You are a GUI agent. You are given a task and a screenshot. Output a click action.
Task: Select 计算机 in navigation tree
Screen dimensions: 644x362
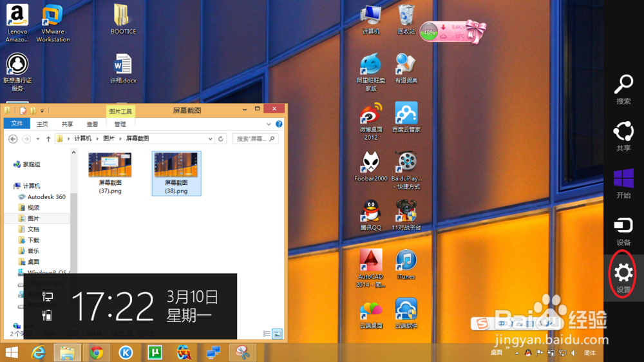(27, 186)
